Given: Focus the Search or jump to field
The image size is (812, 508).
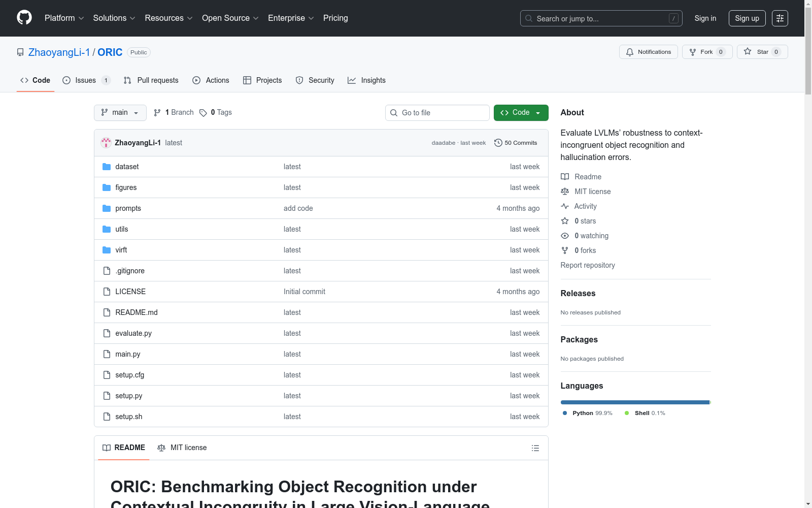Looking at the screenshot, I should point(601,18).
